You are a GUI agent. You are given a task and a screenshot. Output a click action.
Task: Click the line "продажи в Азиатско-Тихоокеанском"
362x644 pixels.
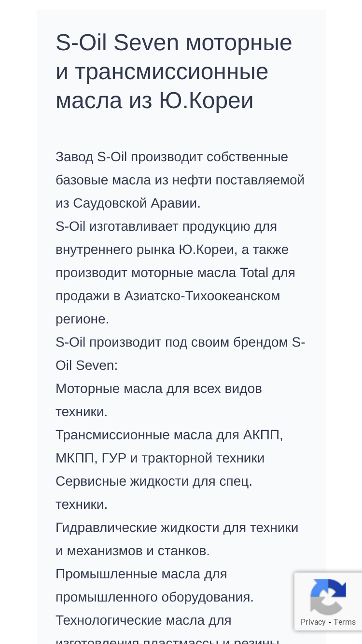coord(168,296)
